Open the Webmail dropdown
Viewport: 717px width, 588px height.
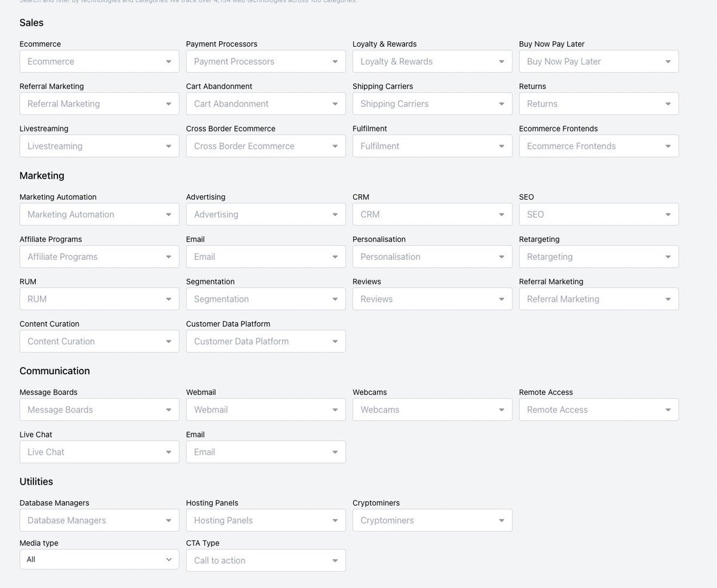coord(266,410)
